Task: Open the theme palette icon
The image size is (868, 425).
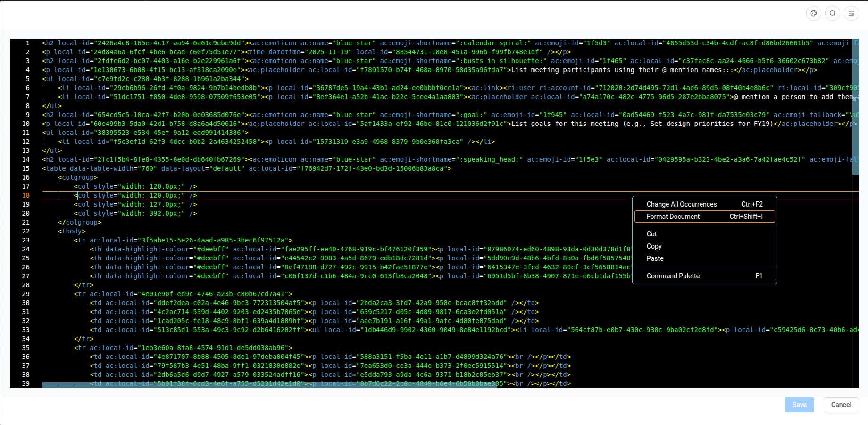Action: [x=814, y=13]
